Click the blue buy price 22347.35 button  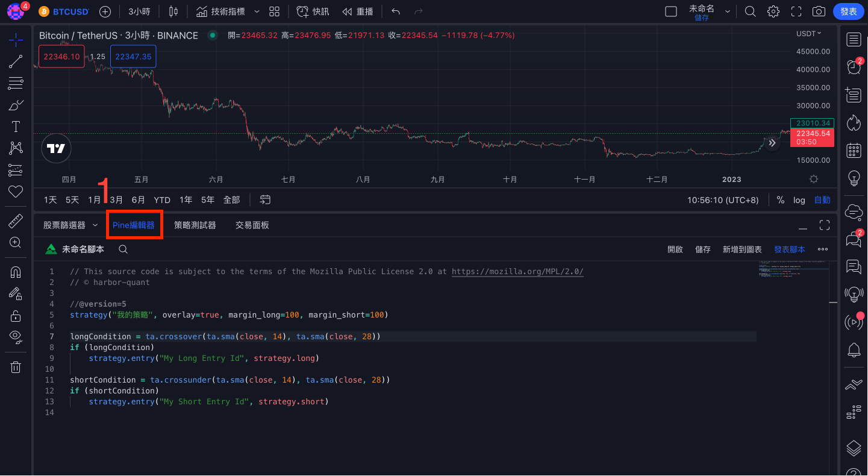(x=133, y=57)
